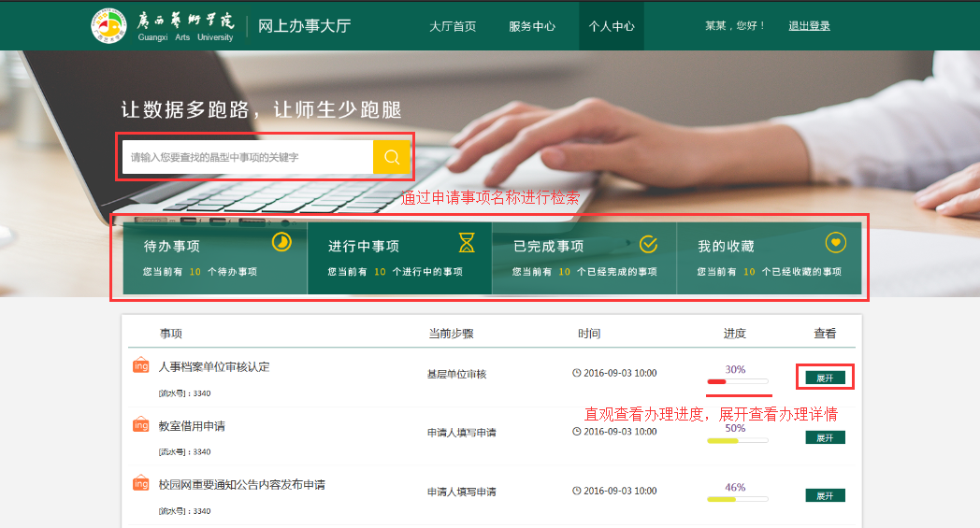980x528 pixels.
Task: Select the 个人中心 navigation tab
Action: coord(612,26)
